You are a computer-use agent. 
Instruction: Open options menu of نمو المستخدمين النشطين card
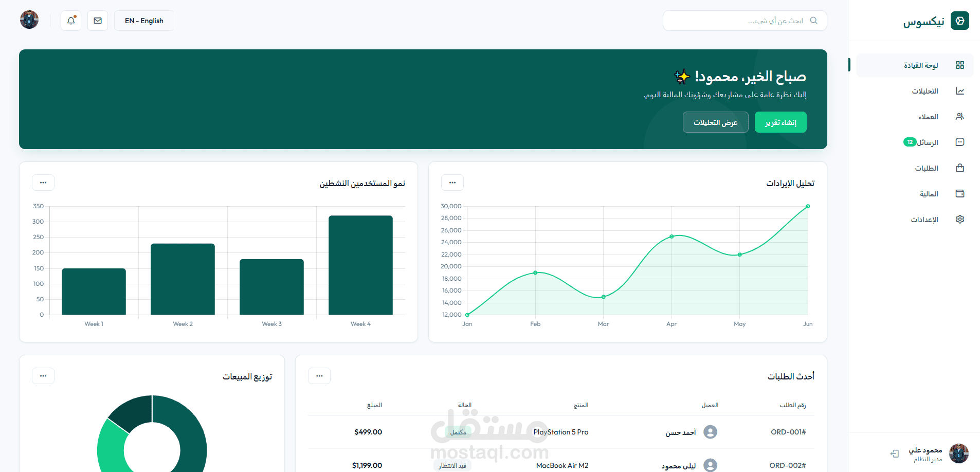[x=43, y=183]
